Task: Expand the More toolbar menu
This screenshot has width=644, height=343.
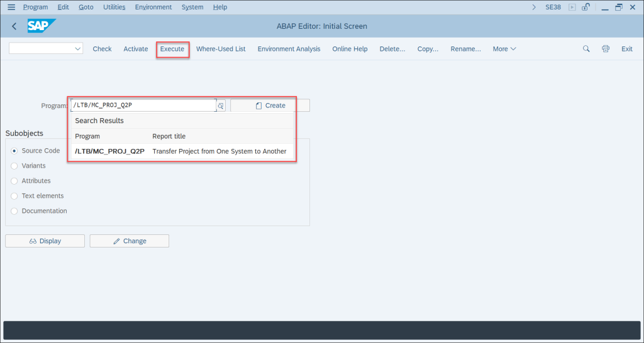Action: pos(504,49)
